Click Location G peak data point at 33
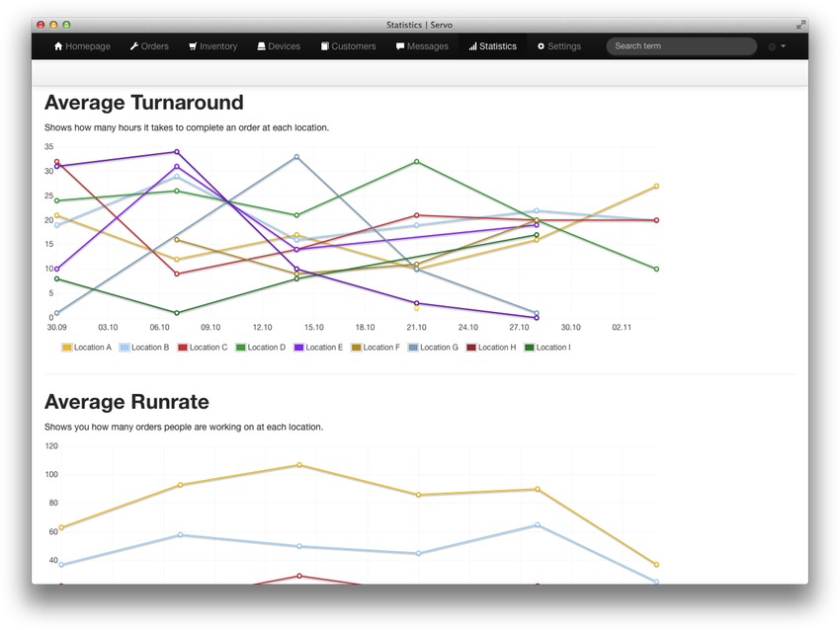 click(296, 157)
